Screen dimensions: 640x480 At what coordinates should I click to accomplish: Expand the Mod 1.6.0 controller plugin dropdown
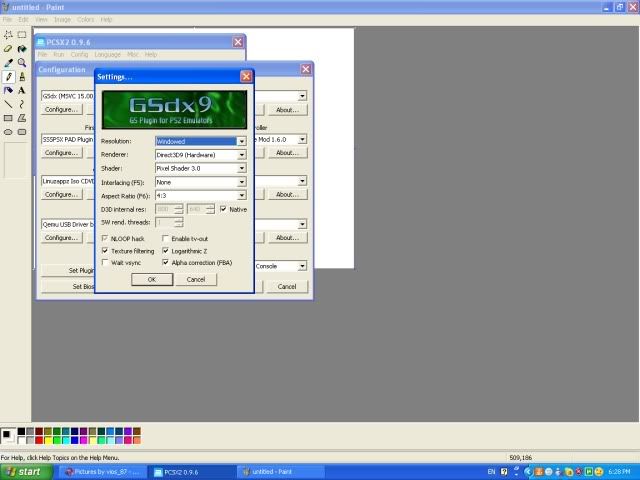[302, 140]
